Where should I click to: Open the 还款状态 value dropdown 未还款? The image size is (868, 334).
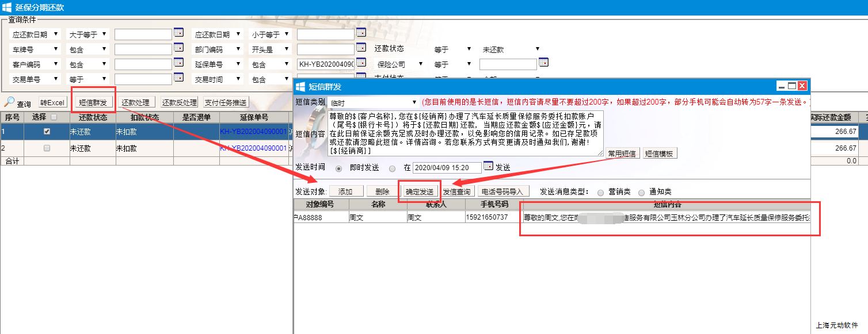click(x=511, y=49)
